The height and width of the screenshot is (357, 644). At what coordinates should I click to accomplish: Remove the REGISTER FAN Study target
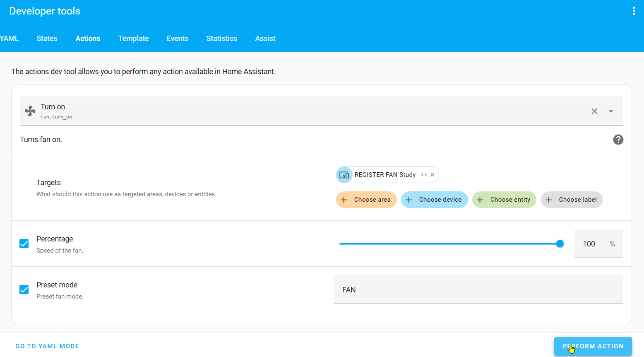point(433,175)
